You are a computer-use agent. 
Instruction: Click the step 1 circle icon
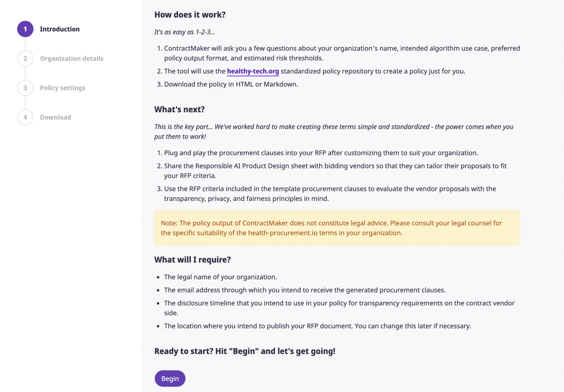tap(25, 29)
